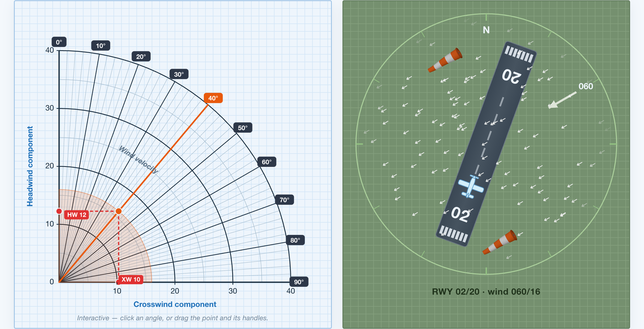
Task: Select the 90° angle label
Action: click(299, 282)
